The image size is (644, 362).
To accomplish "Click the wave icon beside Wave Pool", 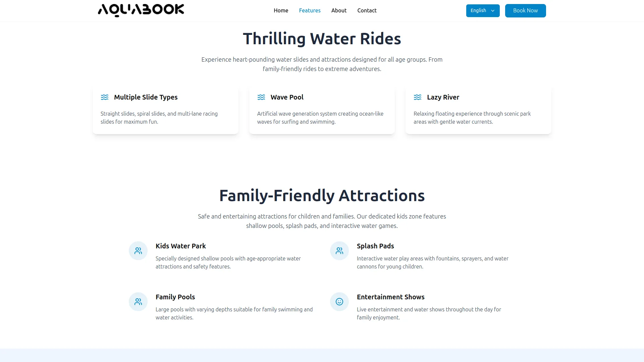I will click(261, 97).
